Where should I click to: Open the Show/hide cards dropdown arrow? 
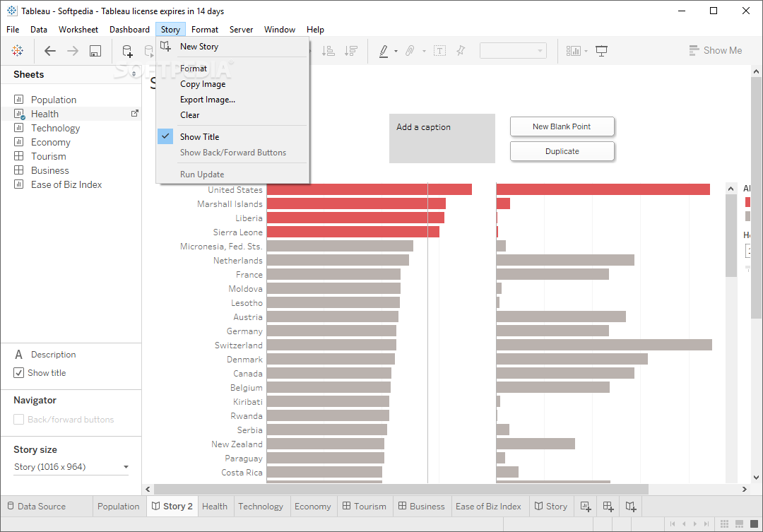click(x=586, y=51)
